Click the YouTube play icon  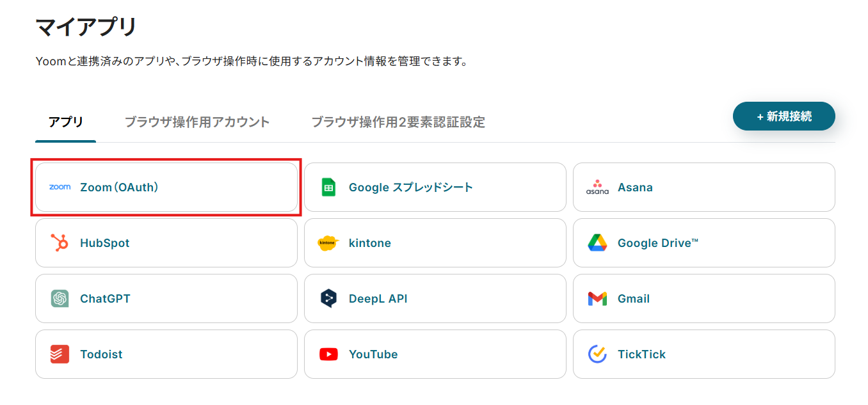coord(328,354)
